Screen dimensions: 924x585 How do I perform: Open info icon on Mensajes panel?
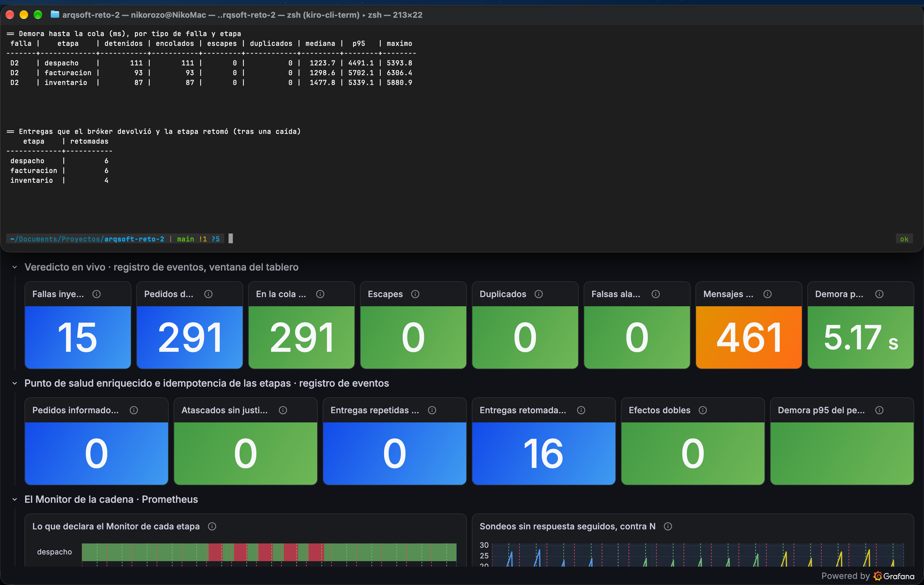[x=768, y=294]
